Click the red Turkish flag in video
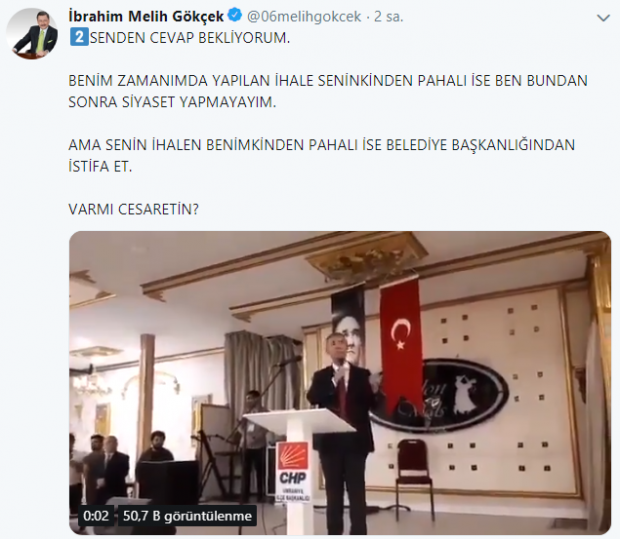 tap(401, 345)
